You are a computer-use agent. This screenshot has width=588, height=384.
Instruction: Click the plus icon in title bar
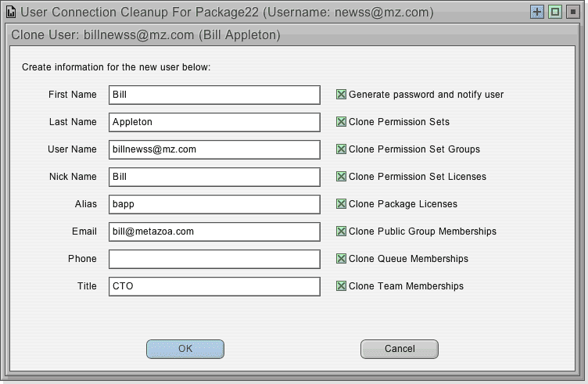point(537,12)
